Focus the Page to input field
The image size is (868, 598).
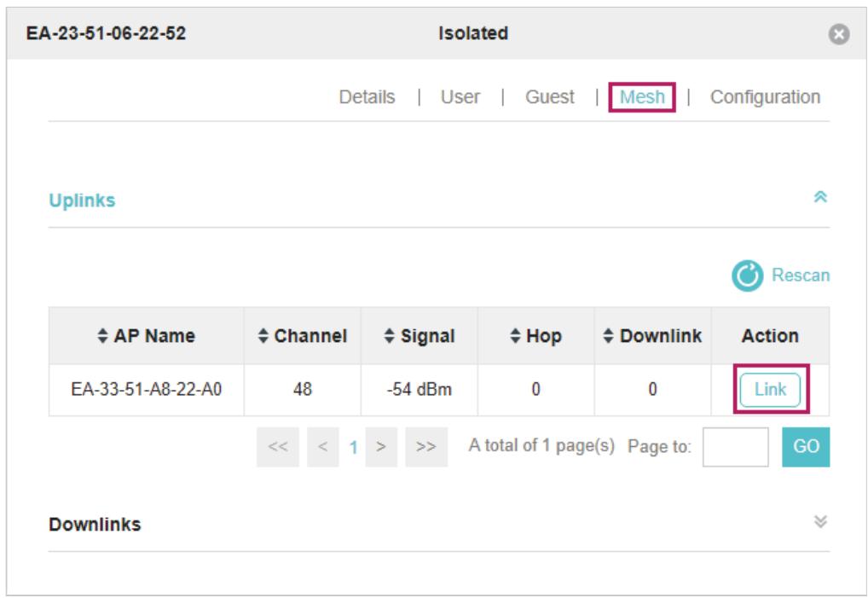tap(735, 446)
